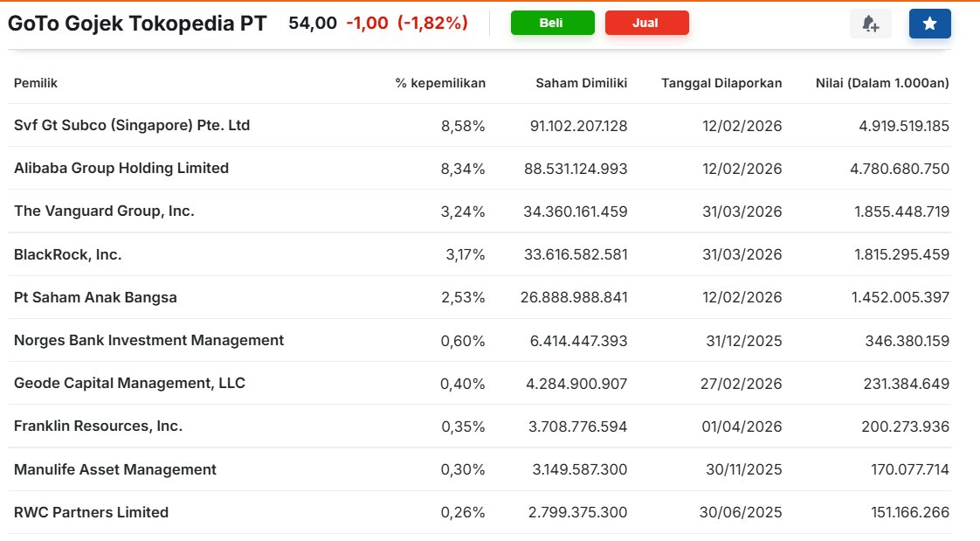Click value cell 4.780.680.750
The width and height of the screenshot is (980, 541).
(x=900, y=169)
